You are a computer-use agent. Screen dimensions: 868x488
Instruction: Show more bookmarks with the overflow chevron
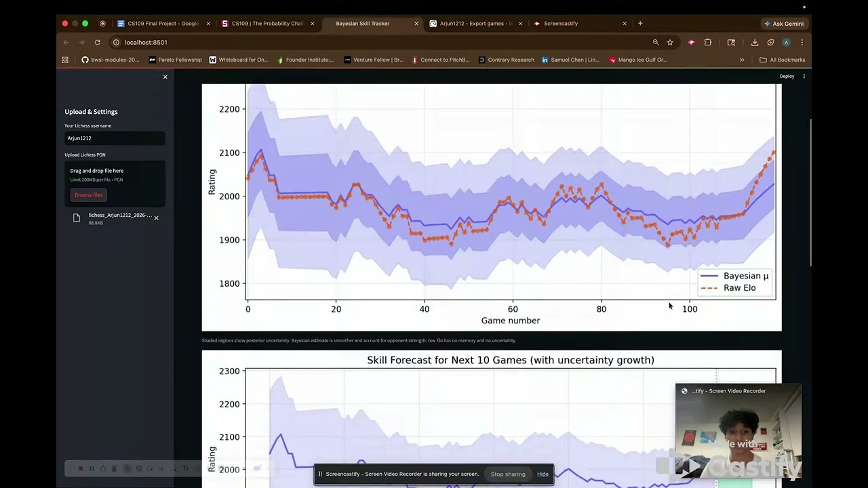pyautogui.click(x=742, y=60)
